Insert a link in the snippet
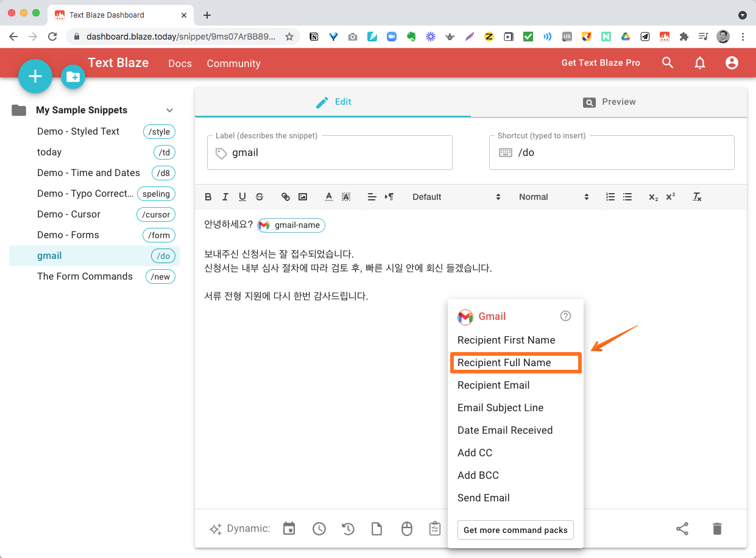 [x=285, y=197]
